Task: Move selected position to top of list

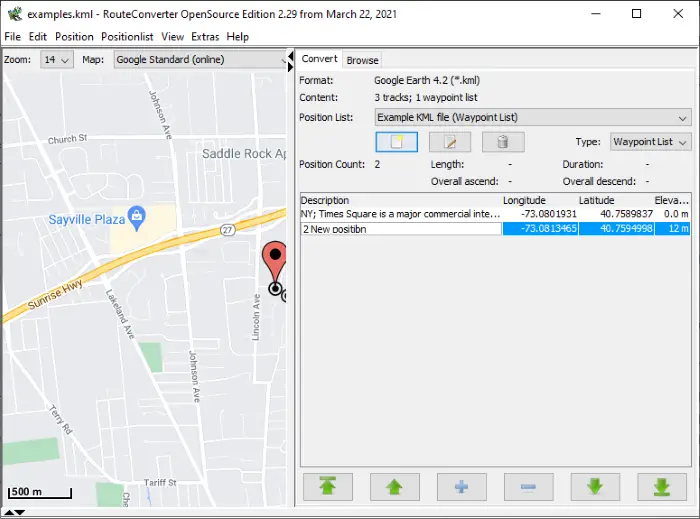Action: click(328, 487)
